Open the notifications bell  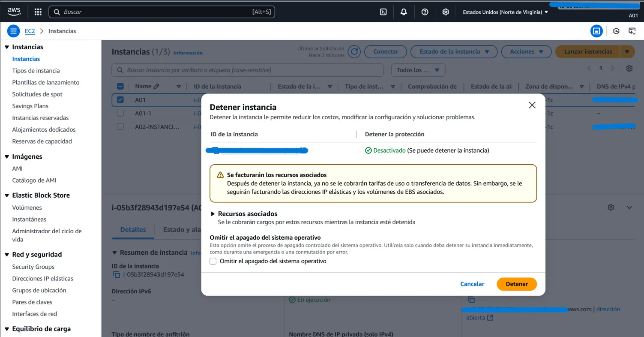404,12
